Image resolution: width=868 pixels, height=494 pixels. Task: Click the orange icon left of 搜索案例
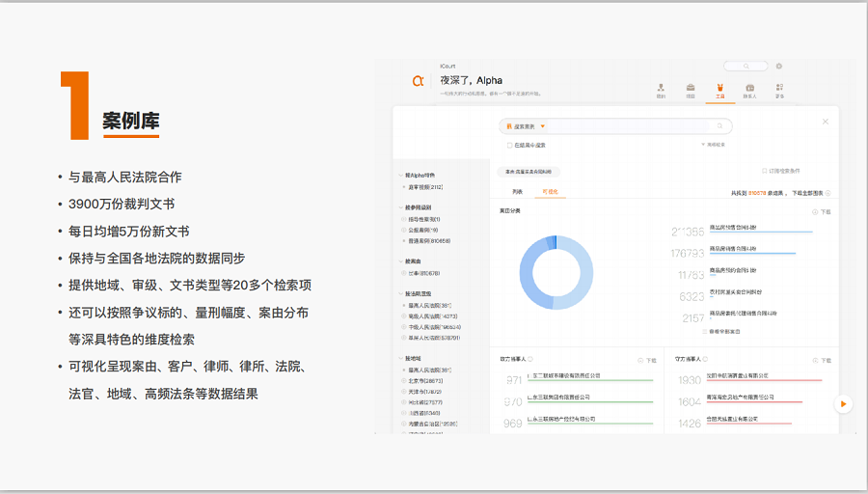[x=509, y=126]
